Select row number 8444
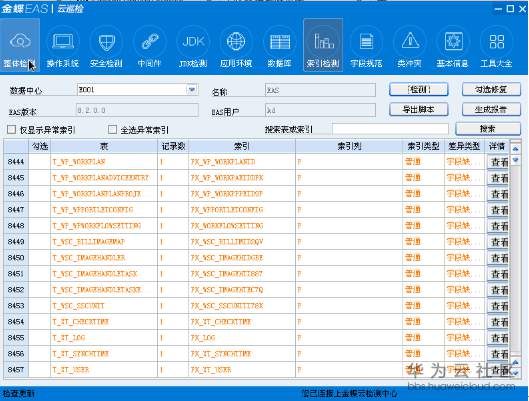 click(x=16, y=162)
